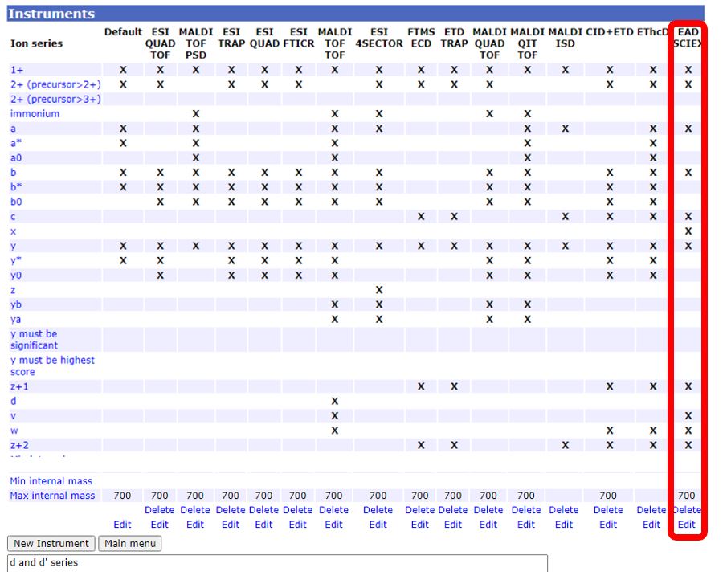This screenshot has width=727, height=588.
Task: Edit the MALDI QIT TOF instrument
Action: 526,525
